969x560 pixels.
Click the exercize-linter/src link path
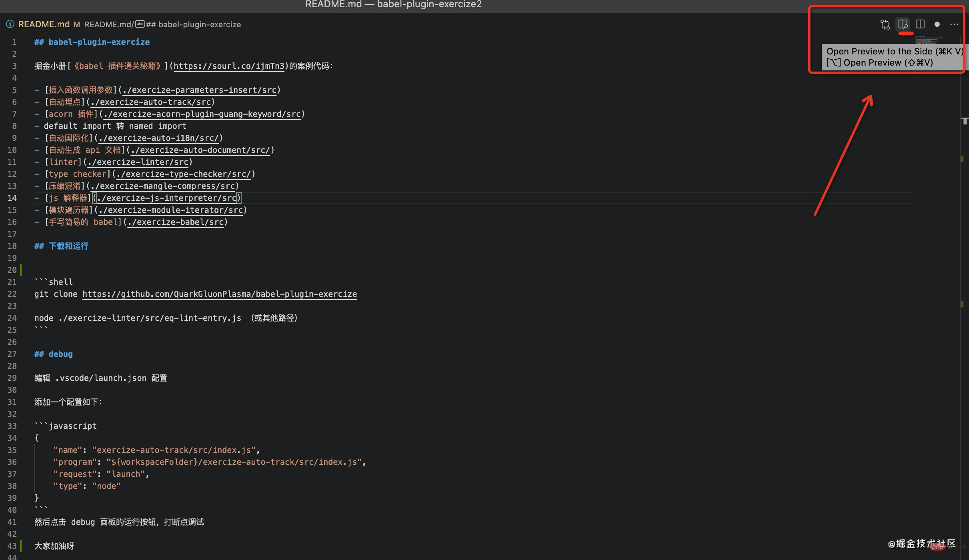[x=138, y=162]
